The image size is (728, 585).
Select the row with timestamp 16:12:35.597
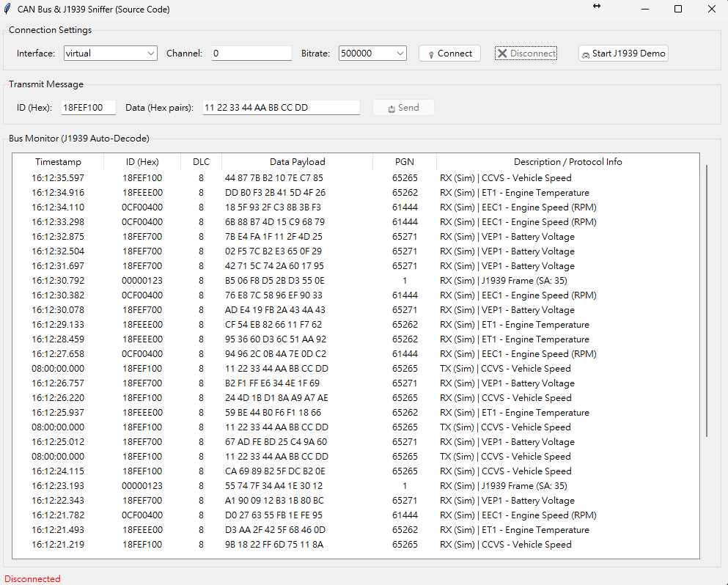[356, 178]
